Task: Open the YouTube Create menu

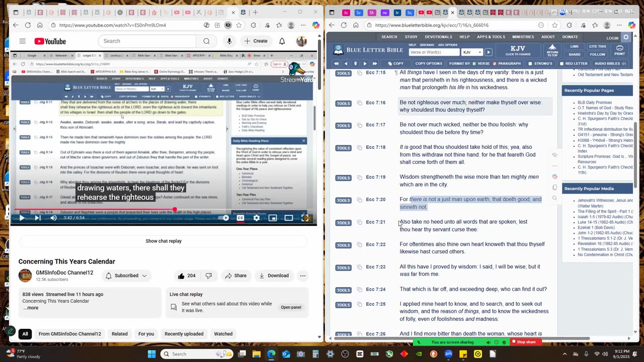Action: coord(256,41)
